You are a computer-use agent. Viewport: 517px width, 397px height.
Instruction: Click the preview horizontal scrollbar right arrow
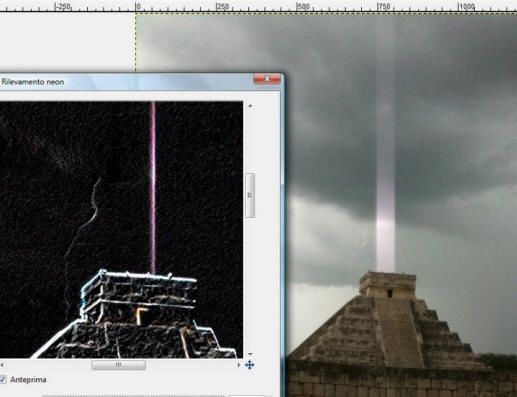click(x=239, y=365)
